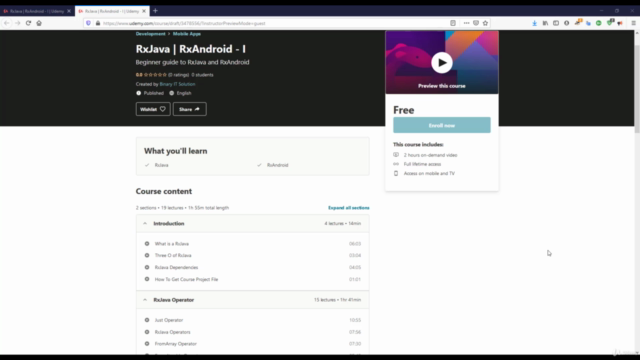The image size is (640, 360).
Task: Open the 'Just Operator' lecture
Action: click(169, 320)
